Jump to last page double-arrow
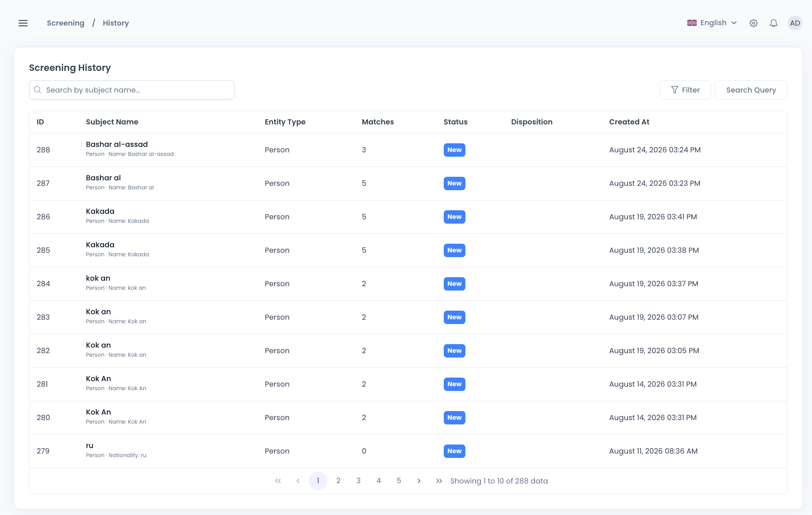Image resolution: width=812 pixels, height=515 pixels. (439, 481)
